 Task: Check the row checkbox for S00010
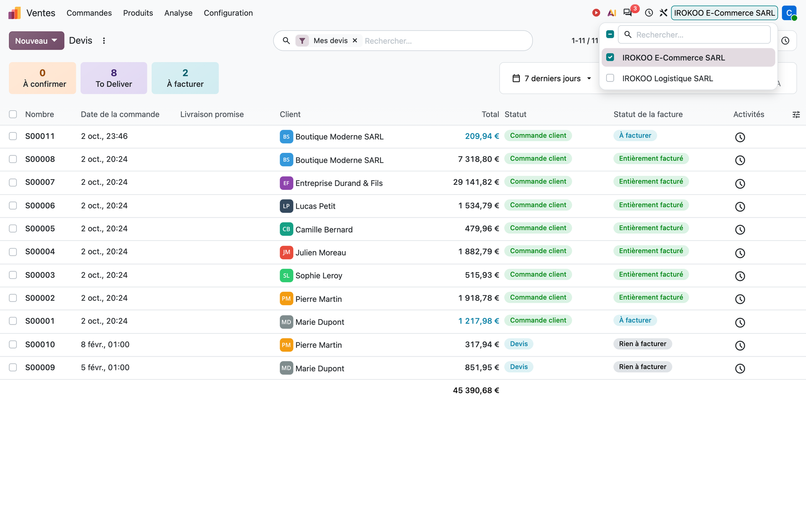pos(13,344)
